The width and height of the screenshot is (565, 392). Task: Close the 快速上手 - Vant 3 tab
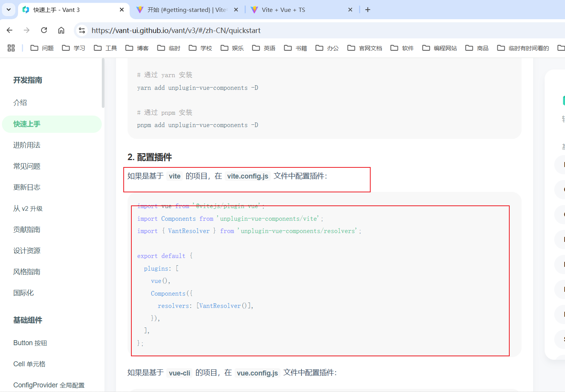(122, 10)
